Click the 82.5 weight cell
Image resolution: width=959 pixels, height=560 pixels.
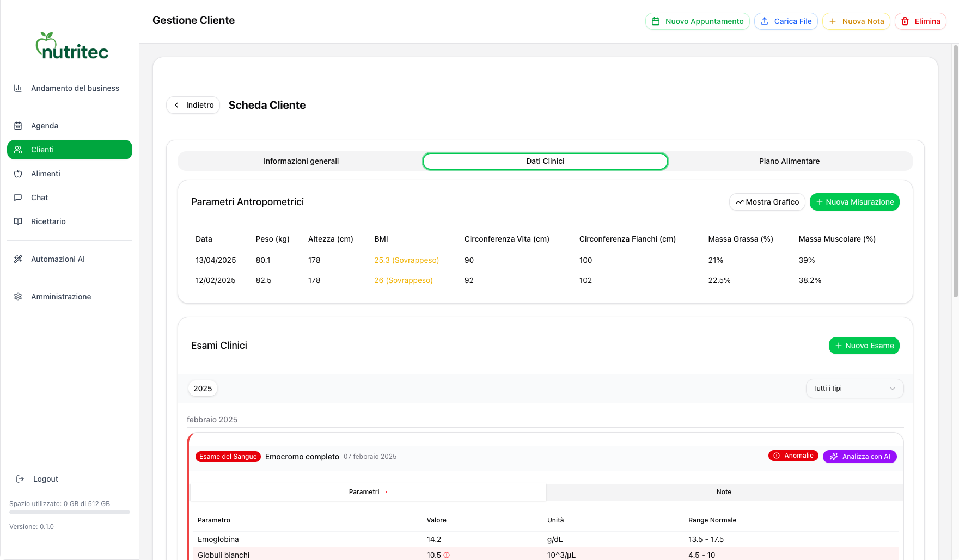264,280
